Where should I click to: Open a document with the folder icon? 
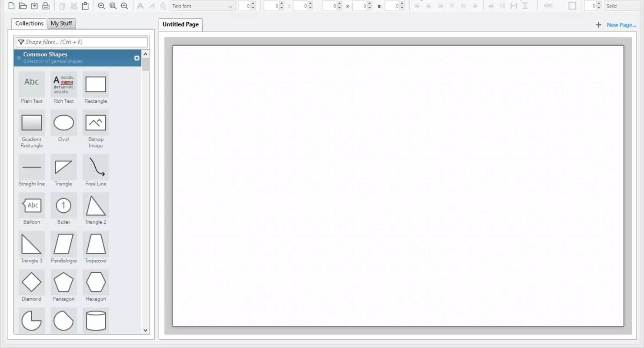click(23, 6)
